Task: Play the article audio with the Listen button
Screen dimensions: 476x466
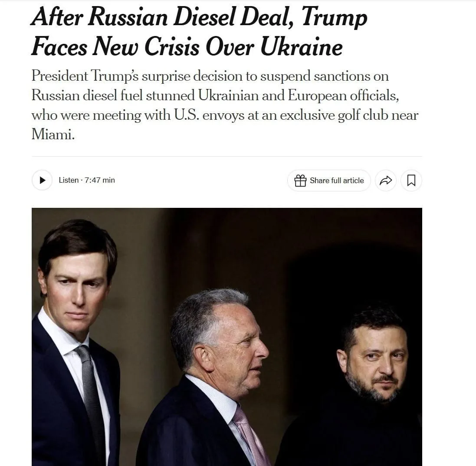Action: tap(42, 180)
